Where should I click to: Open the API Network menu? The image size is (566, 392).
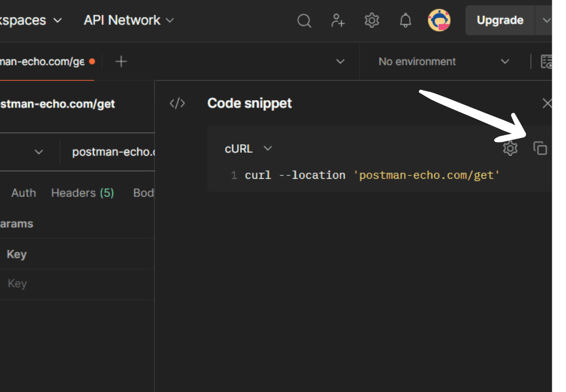[128, 20]
